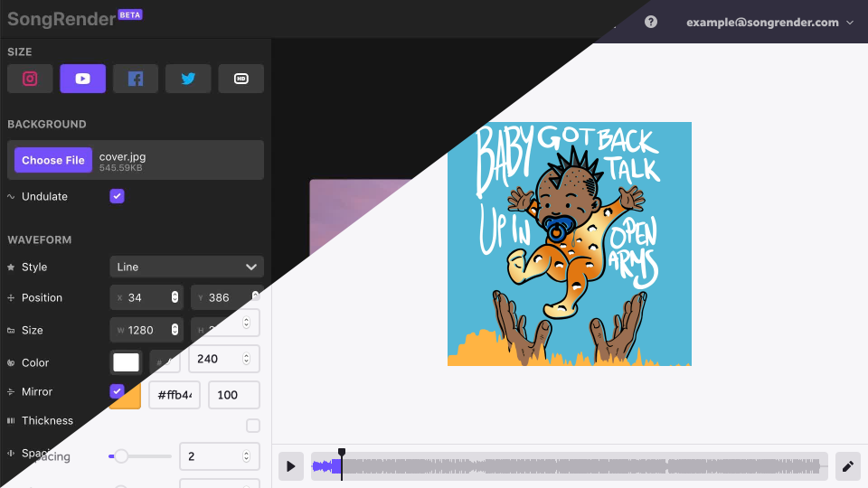
Task: Expand the example@songrender.com account menu
Action: pos(769,22)
